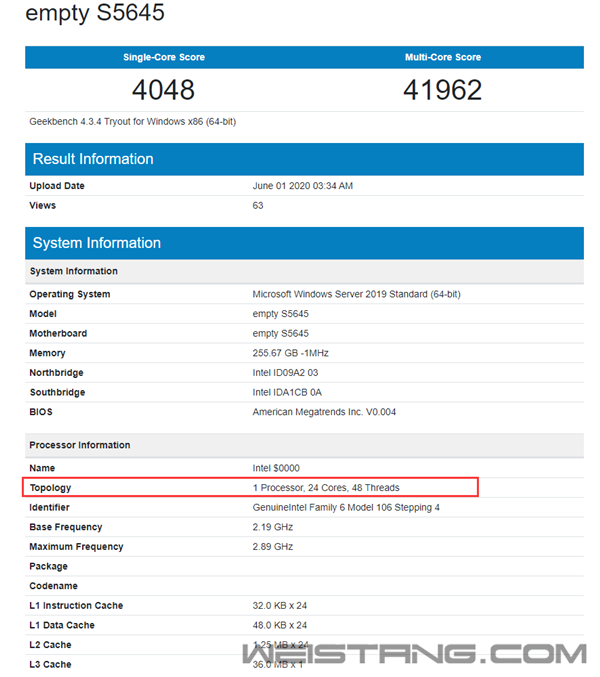Click the value 'Intel ID09A2 03'

[285, 373]
